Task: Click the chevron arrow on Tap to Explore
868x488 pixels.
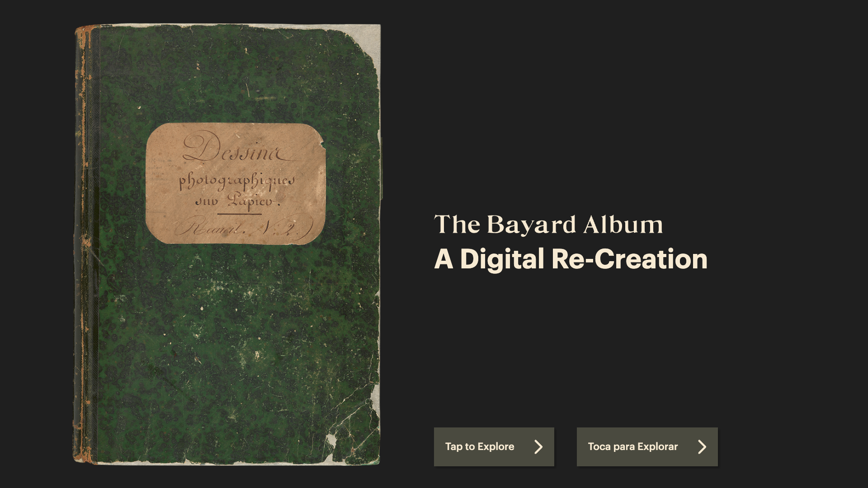Action: [538, 447]
